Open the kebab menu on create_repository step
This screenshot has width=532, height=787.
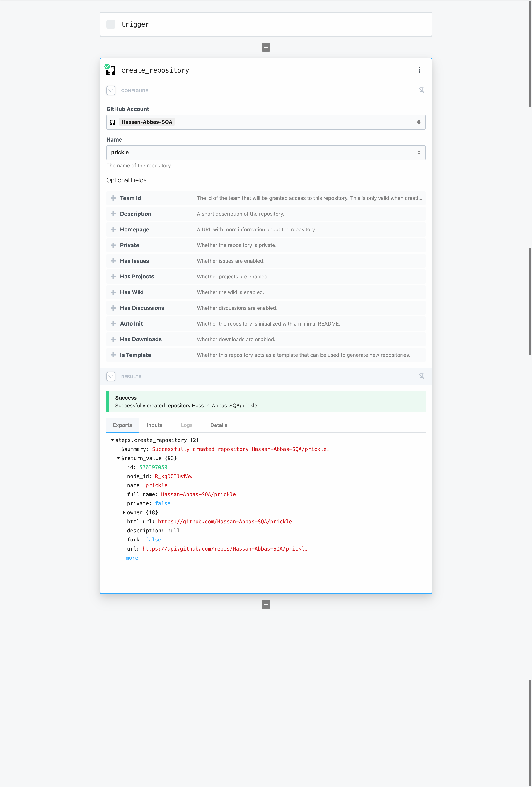(419, 70)
